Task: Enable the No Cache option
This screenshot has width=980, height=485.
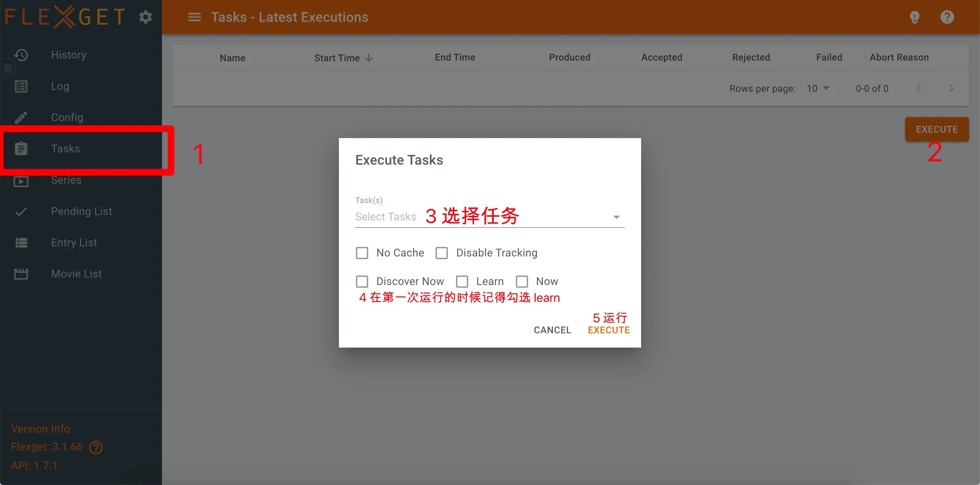Action: tap(362, 253)
